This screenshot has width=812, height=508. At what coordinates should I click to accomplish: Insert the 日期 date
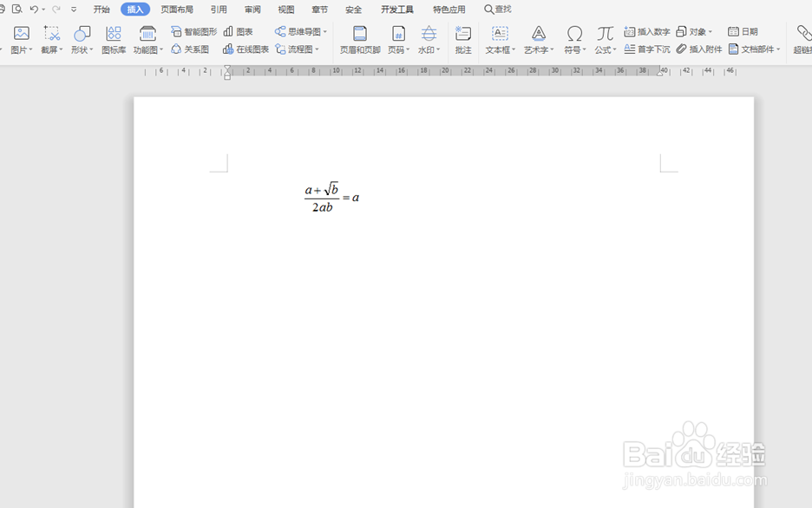click(743, 31)
